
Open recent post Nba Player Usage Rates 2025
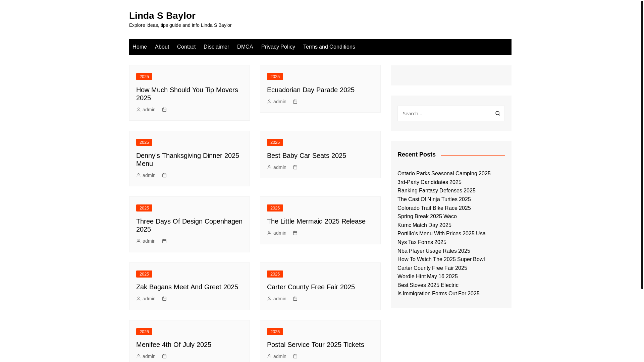tap(434, 251)
